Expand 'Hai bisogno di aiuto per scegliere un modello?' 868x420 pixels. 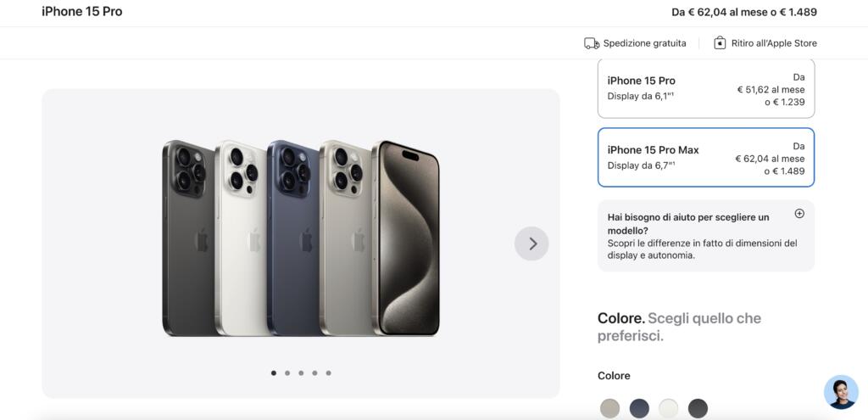pos(706,236)
